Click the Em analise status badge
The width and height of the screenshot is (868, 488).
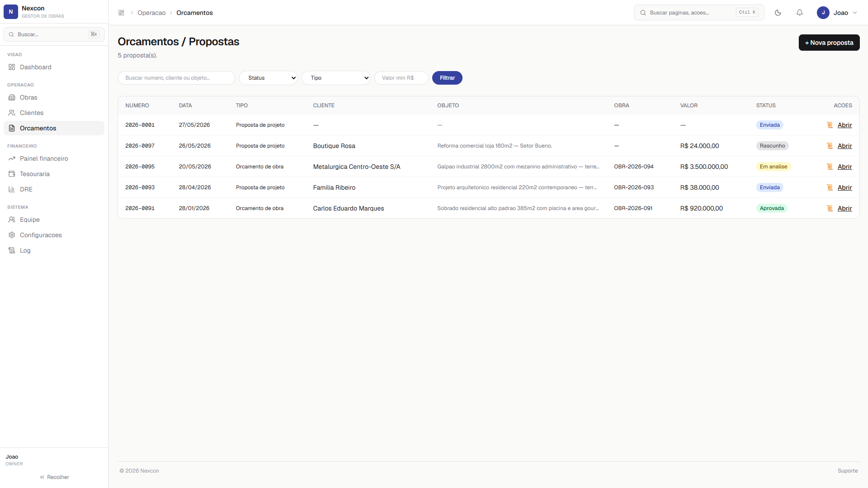(x=773, y=167)
